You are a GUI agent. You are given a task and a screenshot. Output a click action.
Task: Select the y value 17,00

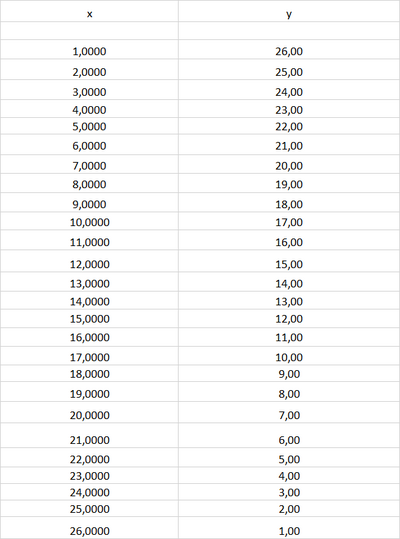(289, 221)
